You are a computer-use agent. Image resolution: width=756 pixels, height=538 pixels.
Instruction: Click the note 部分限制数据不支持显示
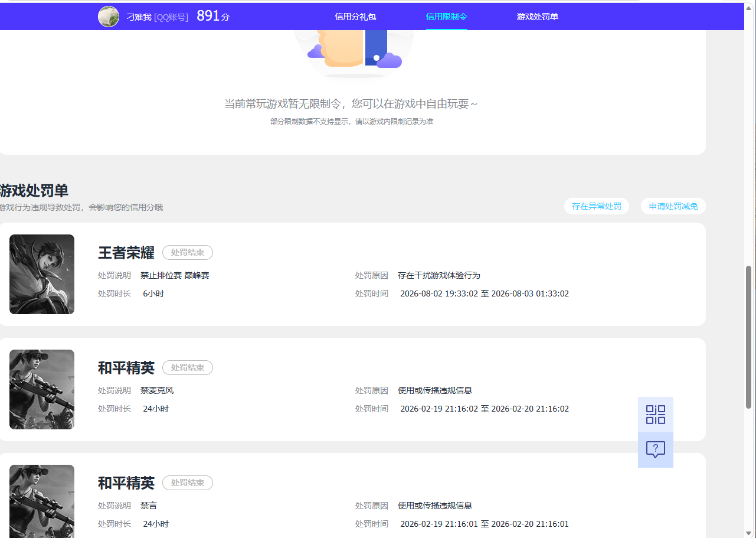(352, 122)
